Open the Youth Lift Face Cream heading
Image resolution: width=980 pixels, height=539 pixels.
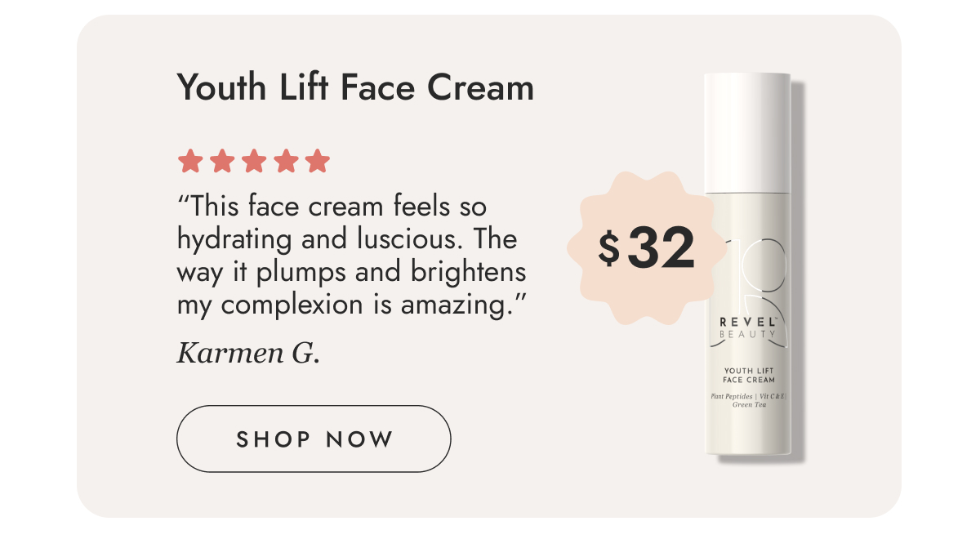[355, 87]
